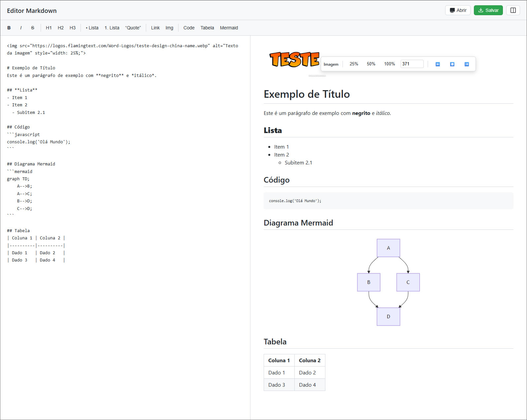Insert a Mermaid diagram block

229,28
